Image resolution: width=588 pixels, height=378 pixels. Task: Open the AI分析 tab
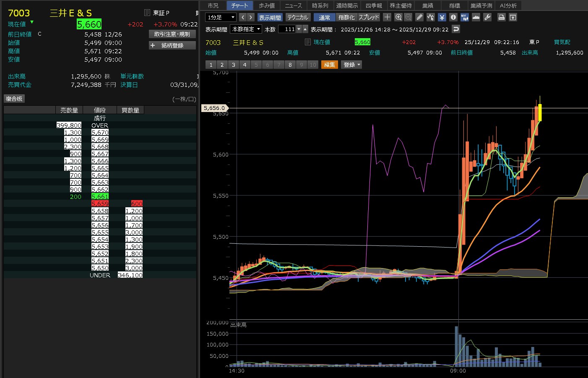coord(508,5)
